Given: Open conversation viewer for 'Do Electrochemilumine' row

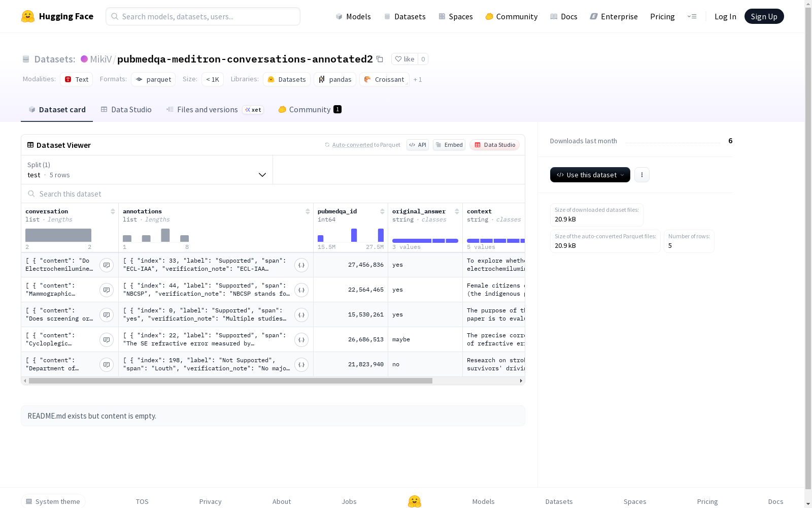Looking at the screenshot, I should pos(107,265).
